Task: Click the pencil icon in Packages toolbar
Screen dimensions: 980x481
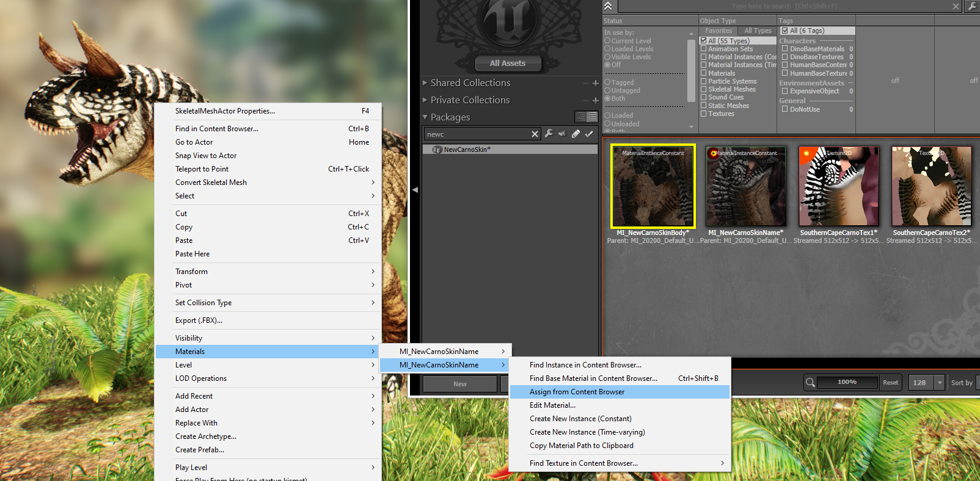Action: [x=576, y=134]
